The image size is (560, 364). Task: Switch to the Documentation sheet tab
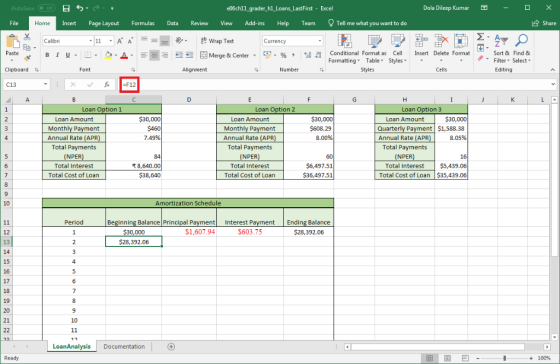(124, 346)
